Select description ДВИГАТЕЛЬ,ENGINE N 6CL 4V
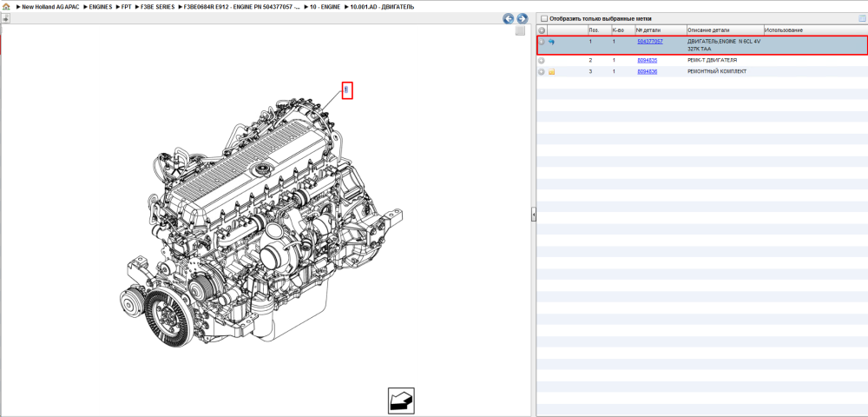This screenshot has width=868, height=417. [x=724, y=45]
